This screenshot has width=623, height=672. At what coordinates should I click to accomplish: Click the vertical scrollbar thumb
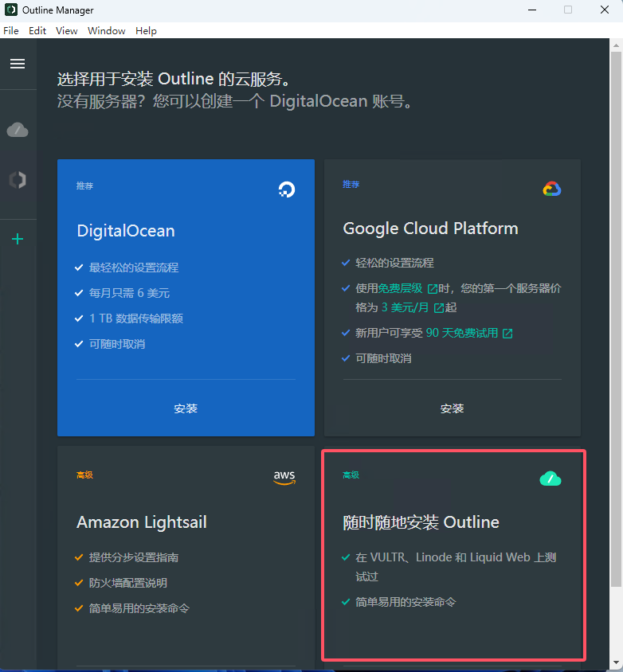click(616, 319)
